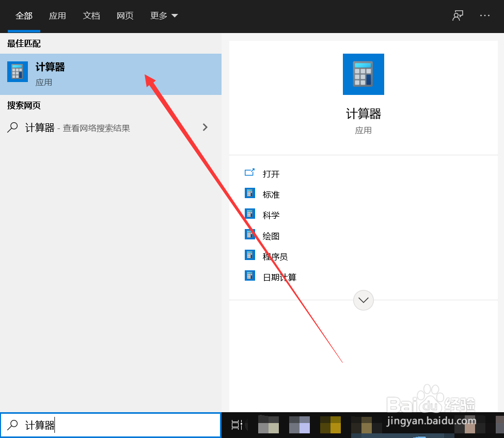The width and height of the screenshot is (504, 438).
Task: Expand more calculator actions with the down chevron
Action: pyautogui.click(x=363, y=300)
